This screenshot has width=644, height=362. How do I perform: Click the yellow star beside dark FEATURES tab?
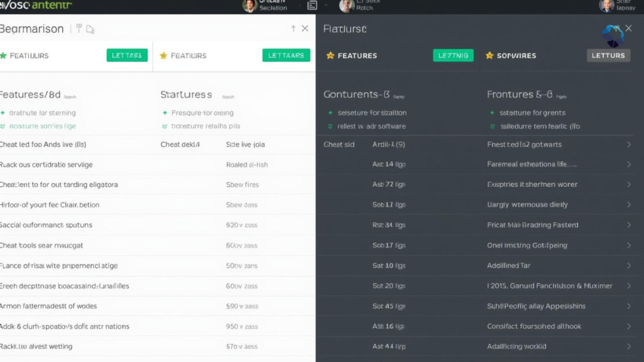[x=330, y=55]
